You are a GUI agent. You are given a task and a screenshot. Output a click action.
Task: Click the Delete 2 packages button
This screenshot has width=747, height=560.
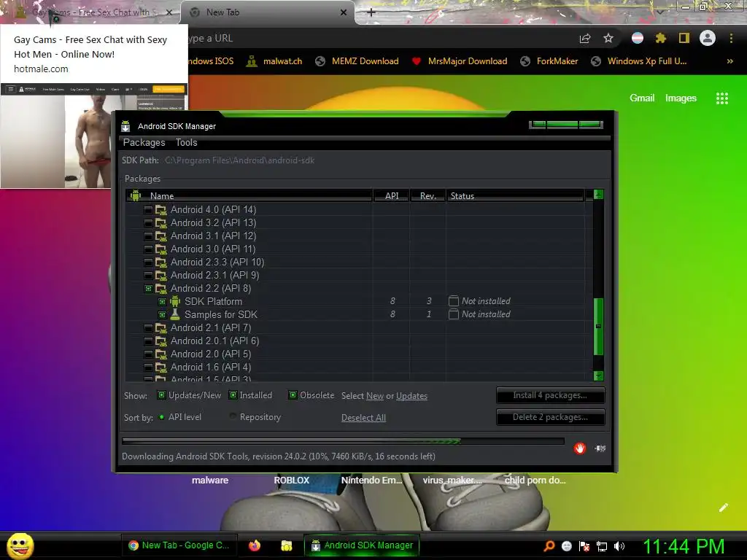pyautogui.click(x=550, y=417)
